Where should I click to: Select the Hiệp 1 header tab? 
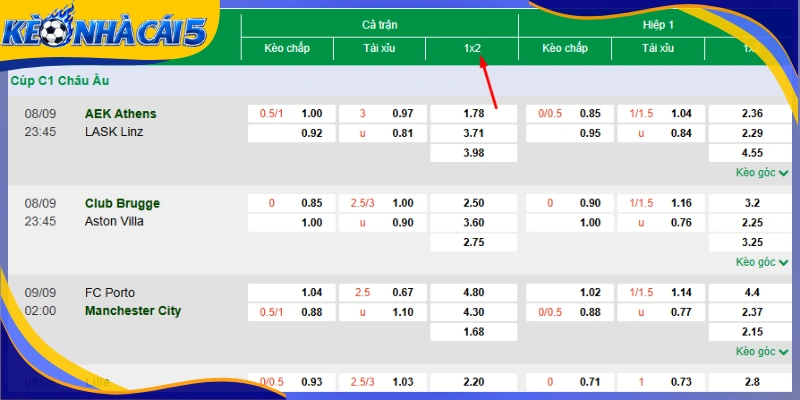point(658,25)
